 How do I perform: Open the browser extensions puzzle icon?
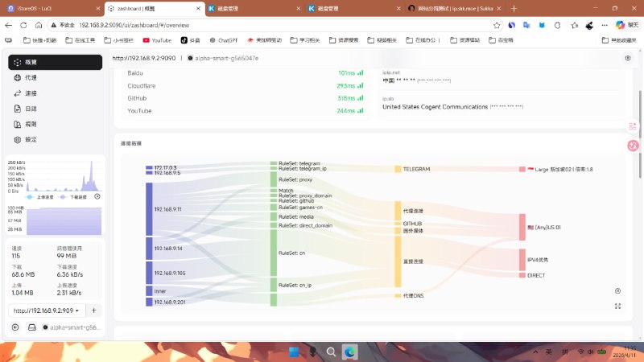[557, 26]
